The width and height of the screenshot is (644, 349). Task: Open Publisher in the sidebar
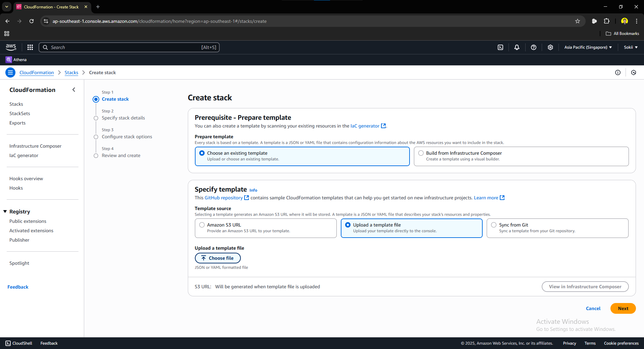tap(19, 240)
